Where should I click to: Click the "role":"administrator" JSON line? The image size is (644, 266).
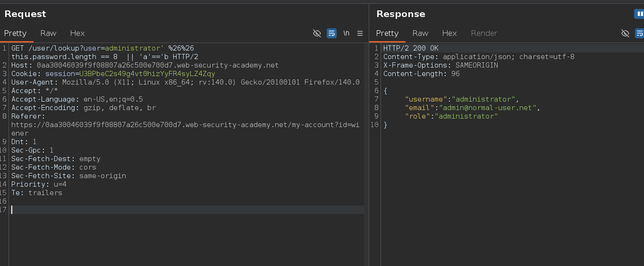coord(451,116)
